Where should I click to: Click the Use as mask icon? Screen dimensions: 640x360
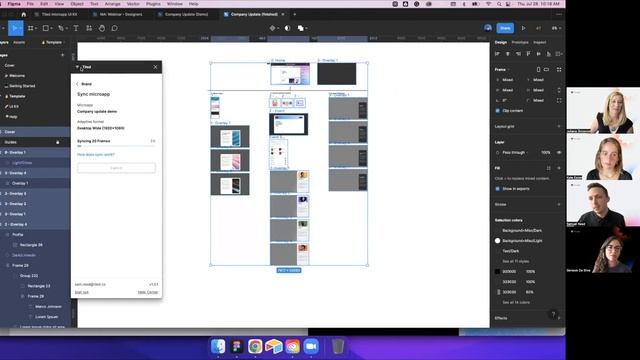[287, 28]
